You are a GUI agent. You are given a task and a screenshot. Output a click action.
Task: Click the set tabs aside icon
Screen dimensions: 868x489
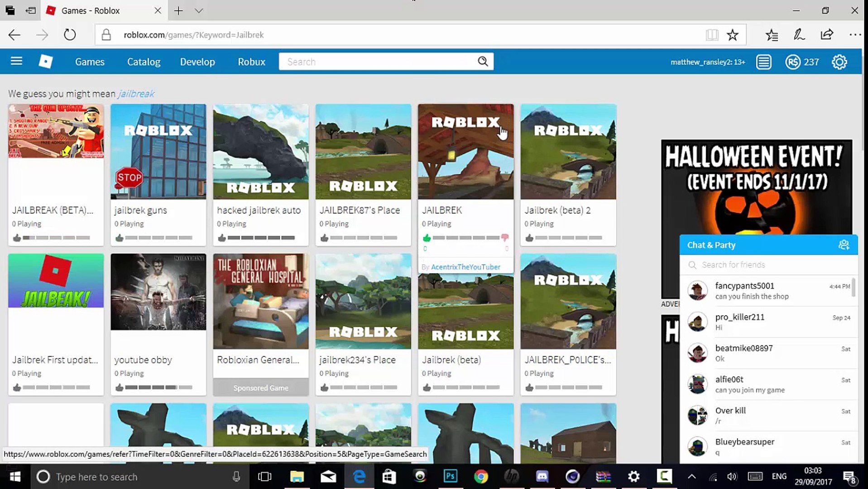[x=31, y=10]
